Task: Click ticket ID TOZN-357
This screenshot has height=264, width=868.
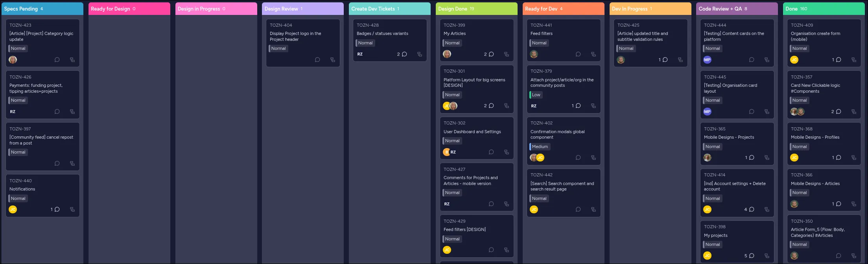Action: (x=802, y=77)
